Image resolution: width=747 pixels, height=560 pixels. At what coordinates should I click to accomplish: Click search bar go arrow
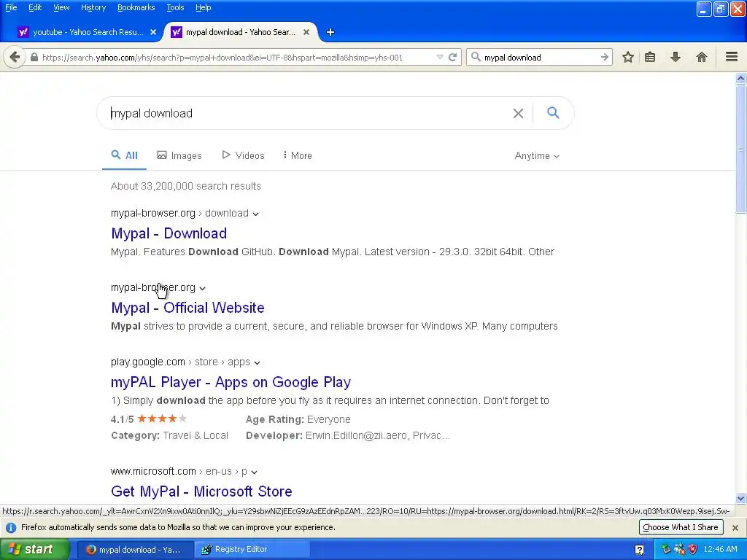coord(605,58)
